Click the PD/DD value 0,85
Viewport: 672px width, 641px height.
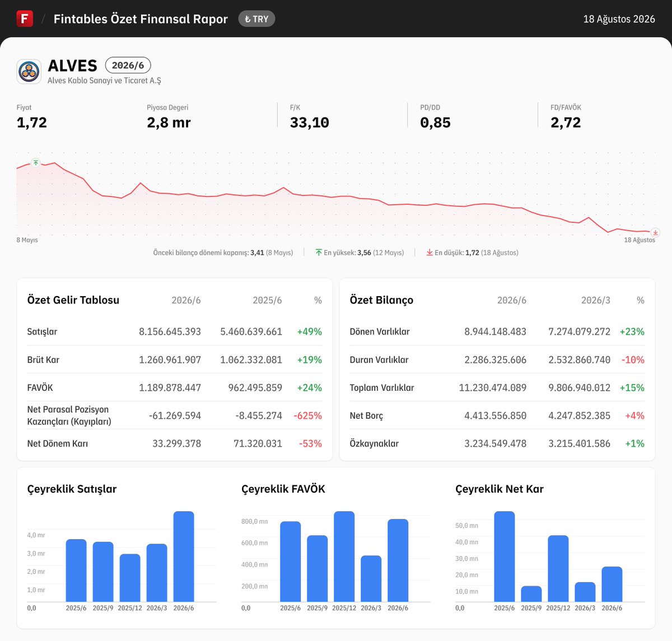click(x=435, y=123)
